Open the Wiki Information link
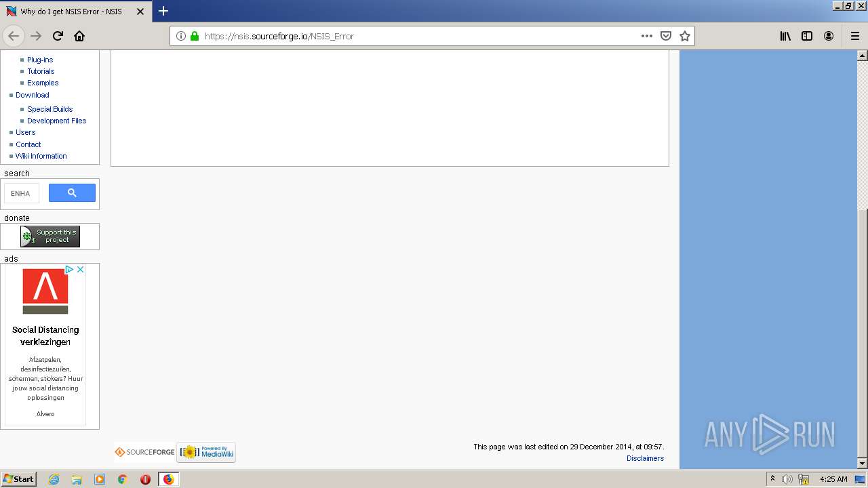 pyautogui.click(x=41, y=156)
